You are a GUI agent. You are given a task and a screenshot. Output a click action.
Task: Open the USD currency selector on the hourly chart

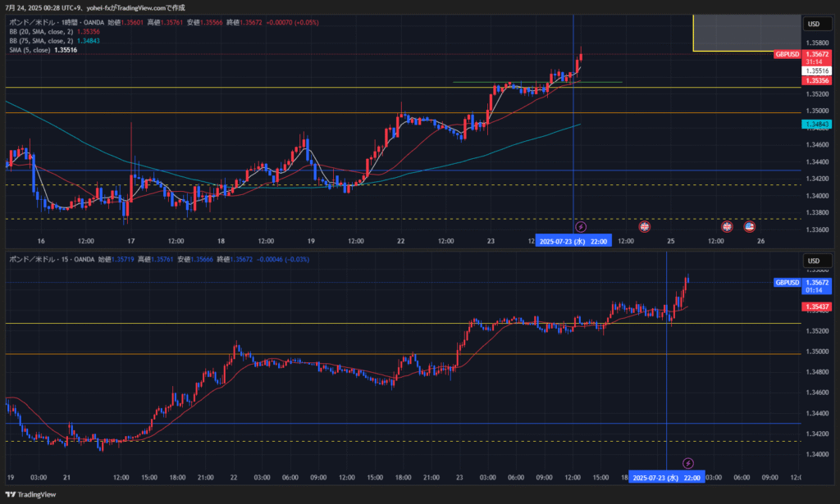coord(814,24)
